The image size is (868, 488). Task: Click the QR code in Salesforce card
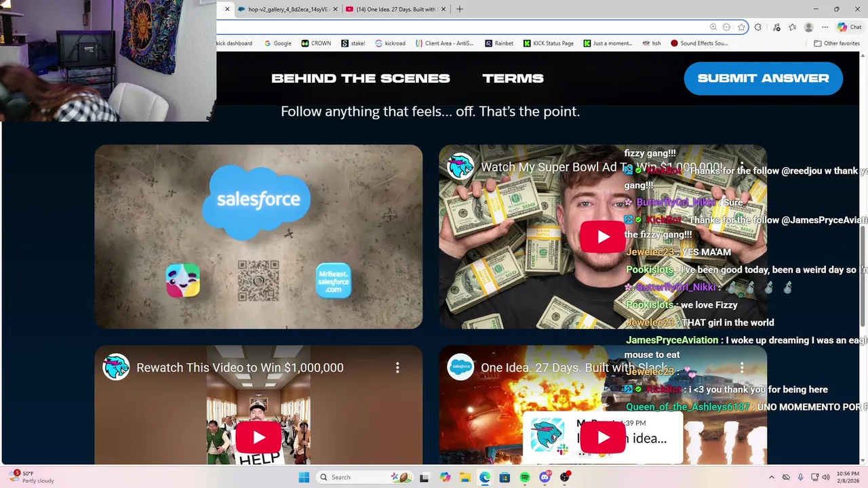258,281
